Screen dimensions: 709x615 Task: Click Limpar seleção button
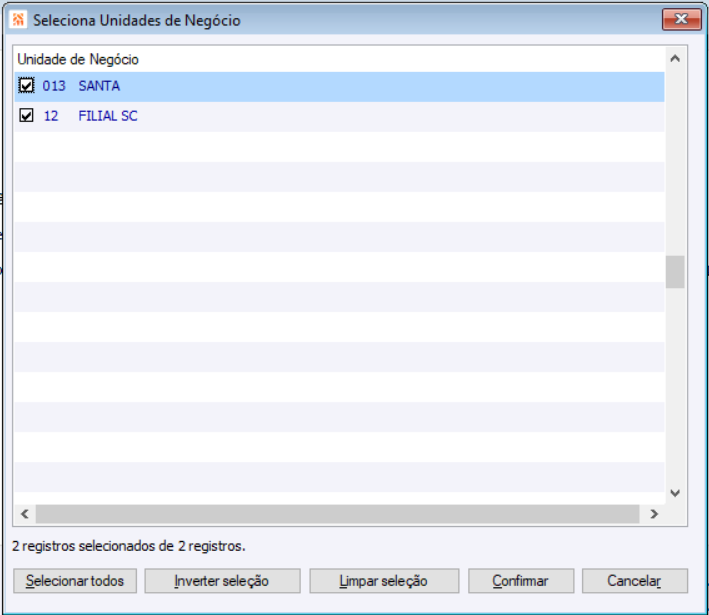click(x=384, y=581)
